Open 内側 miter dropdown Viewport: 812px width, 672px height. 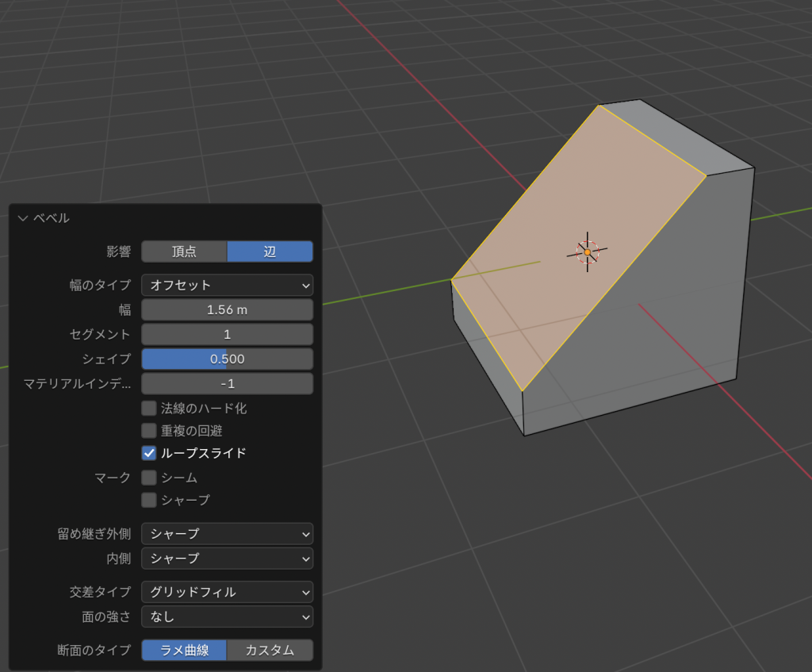click(x=227, y=558)
